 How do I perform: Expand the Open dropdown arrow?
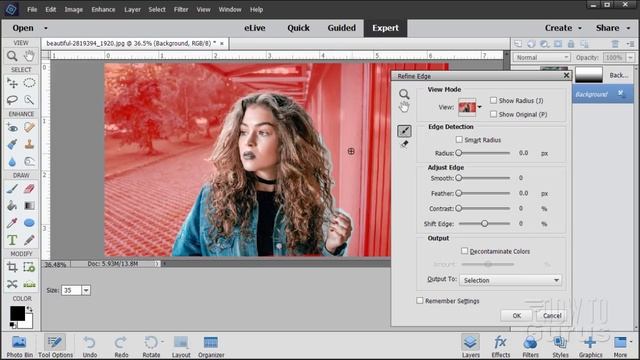point(46,28)
